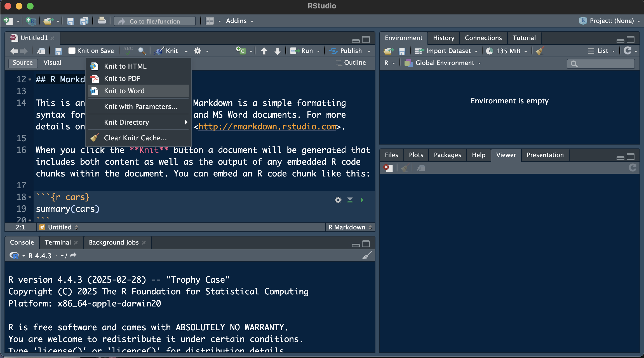Viewport: 644px width, 358px height.
Task: Switch to the History tab
Action: click(443, 38)
